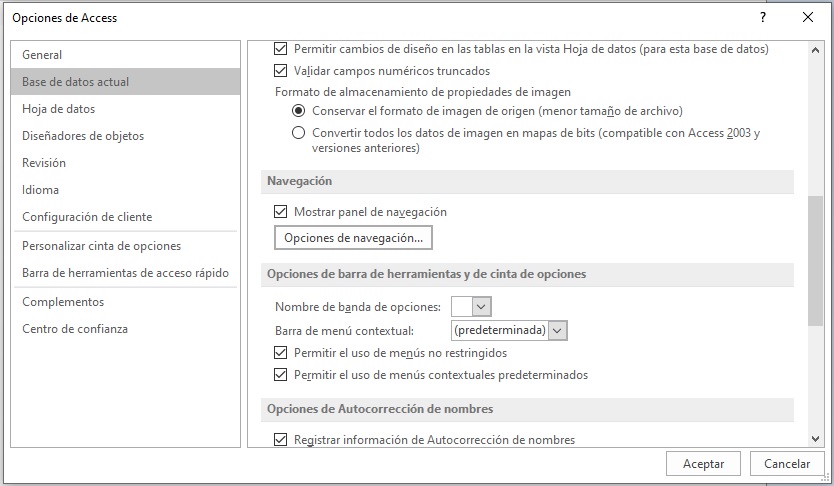Open Barra de herramientas de acceso rápido
The width and height of the screenshot is (834, 486).
click(126, 273)
